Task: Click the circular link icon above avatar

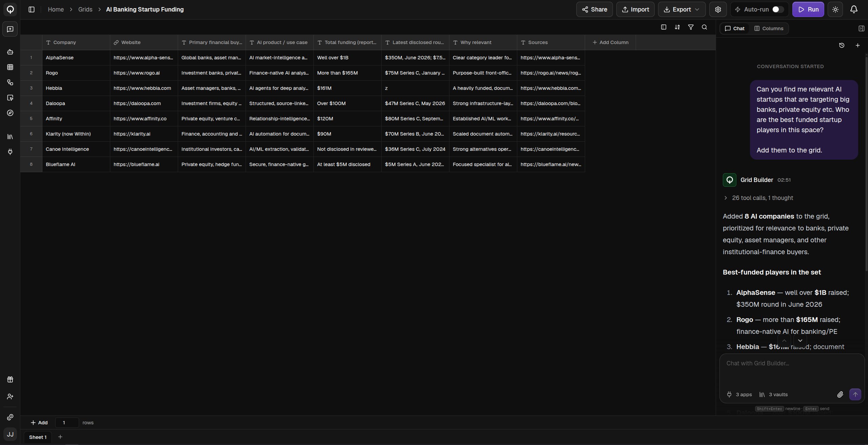Action: pos(10,417)
